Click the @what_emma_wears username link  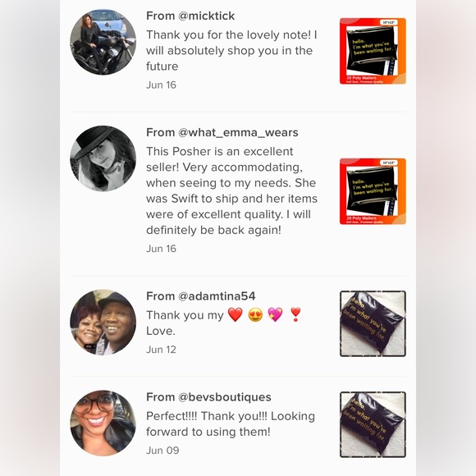tap(238, 133)
